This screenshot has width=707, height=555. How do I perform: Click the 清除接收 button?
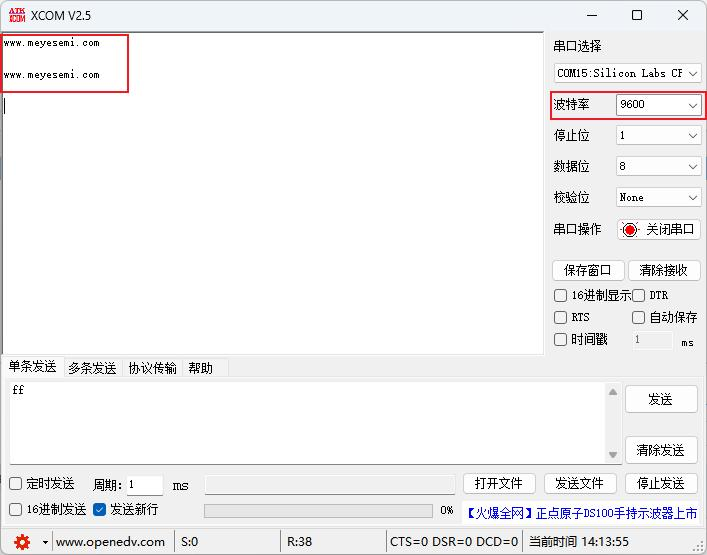point(663,270)
